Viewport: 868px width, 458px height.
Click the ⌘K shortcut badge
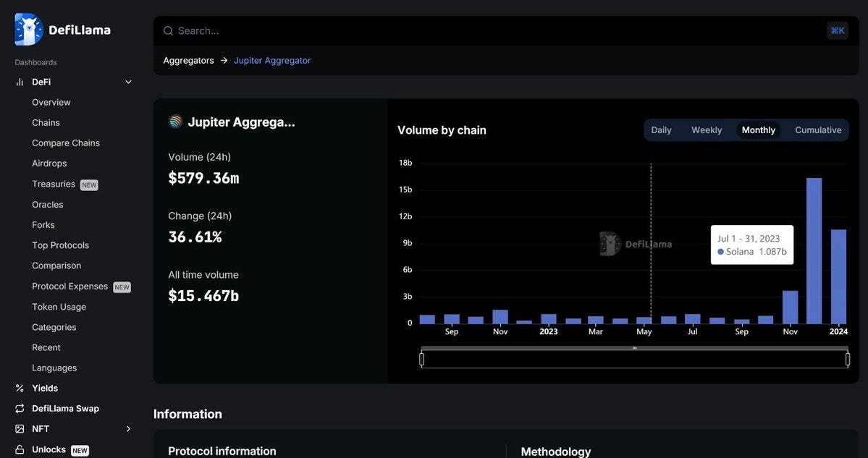coord(838,30)
